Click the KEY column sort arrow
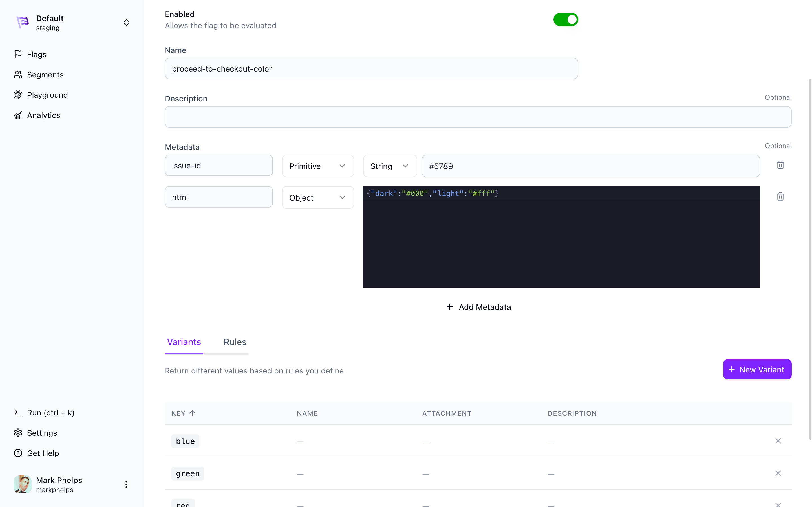 click(x=192, y=413)
